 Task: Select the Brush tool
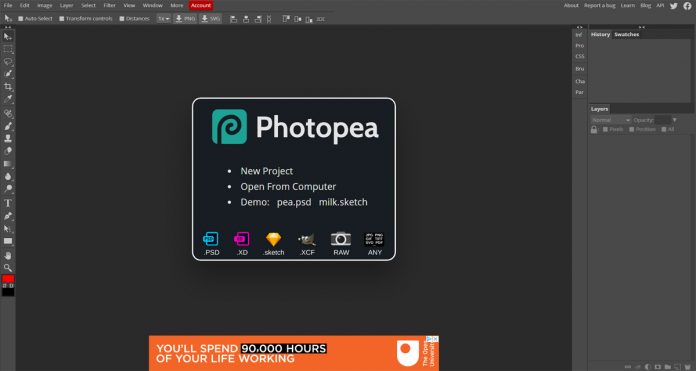click(x=8, y=126)
